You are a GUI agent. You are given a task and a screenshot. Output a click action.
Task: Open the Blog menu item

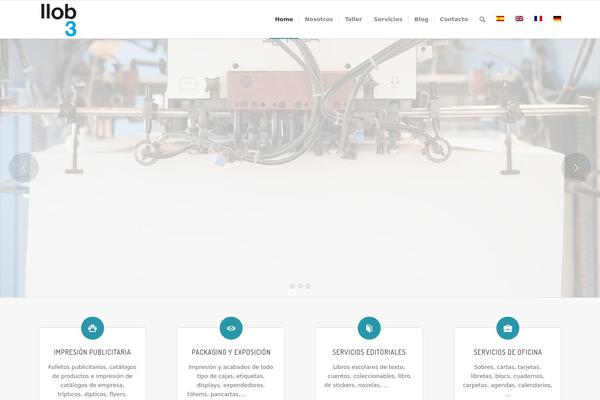tap(421, 19)
